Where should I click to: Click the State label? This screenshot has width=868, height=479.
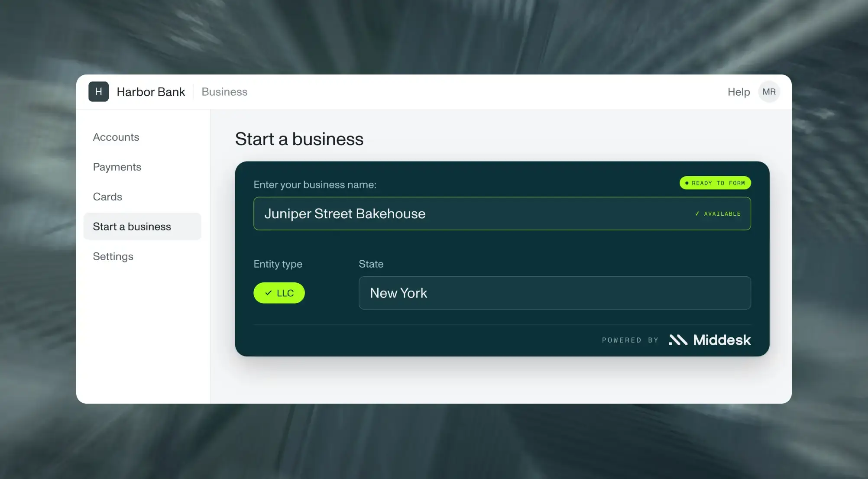click(371, 264)
